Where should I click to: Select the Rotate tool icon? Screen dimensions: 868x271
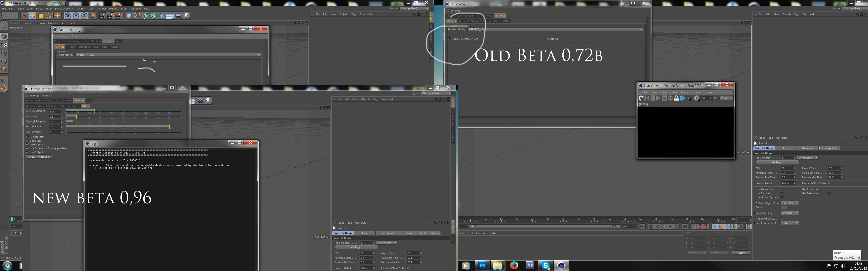click(49, 16)
